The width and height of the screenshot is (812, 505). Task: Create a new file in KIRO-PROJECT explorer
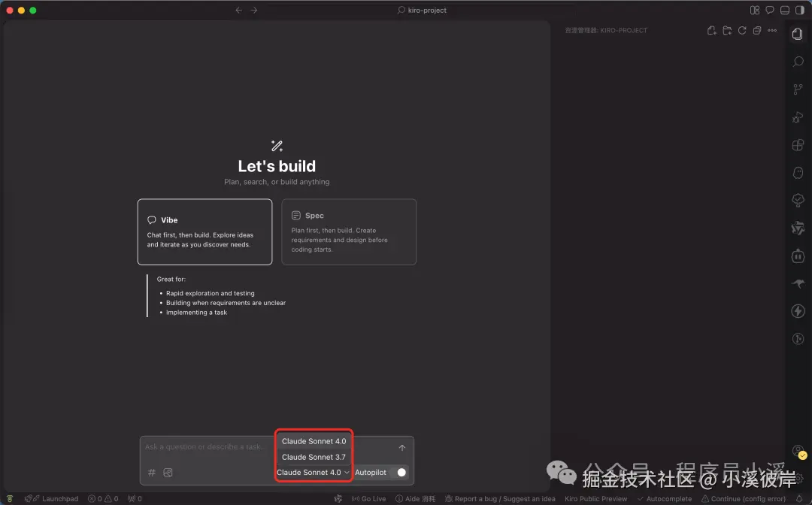(711, 31)
